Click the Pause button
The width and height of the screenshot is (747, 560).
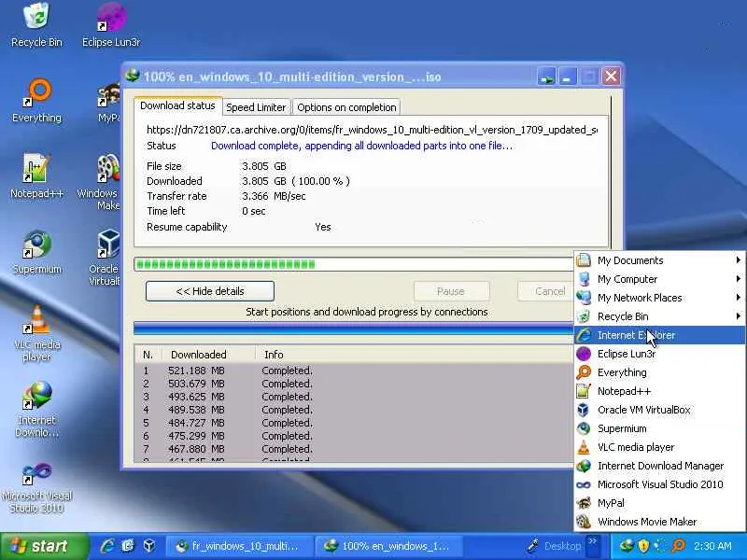451,291
